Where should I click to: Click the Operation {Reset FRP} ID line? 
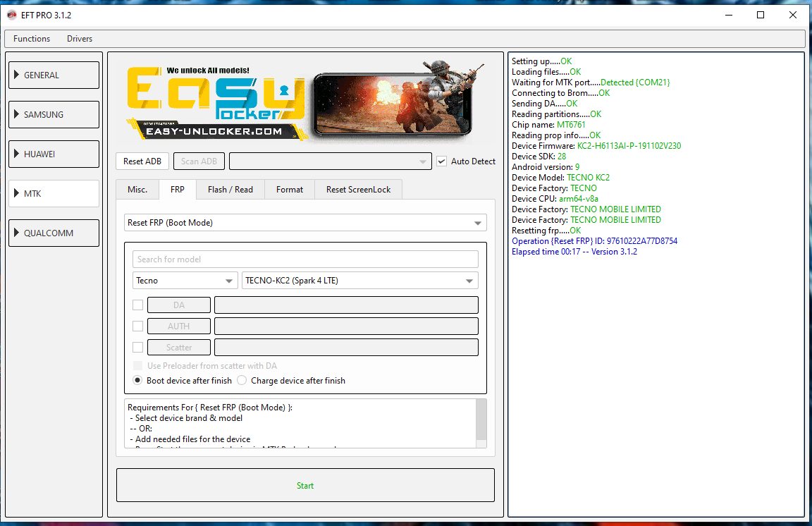594,241
